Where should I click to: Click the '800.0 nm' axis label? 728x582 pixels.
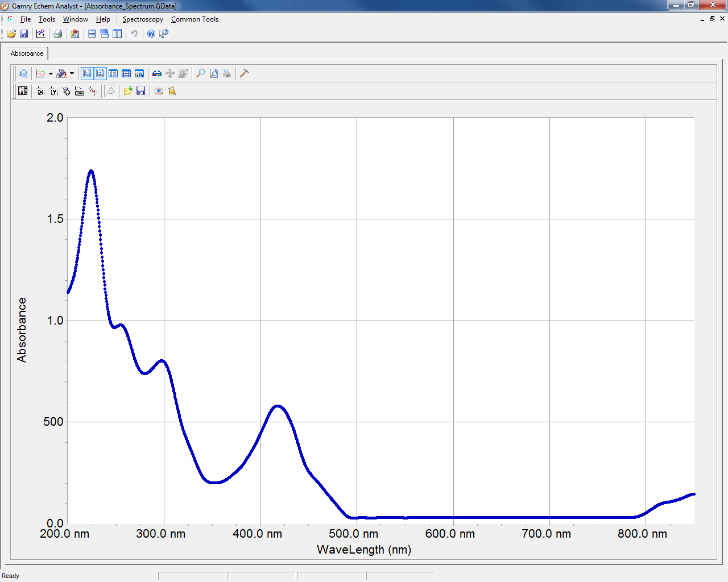(642, 534)
